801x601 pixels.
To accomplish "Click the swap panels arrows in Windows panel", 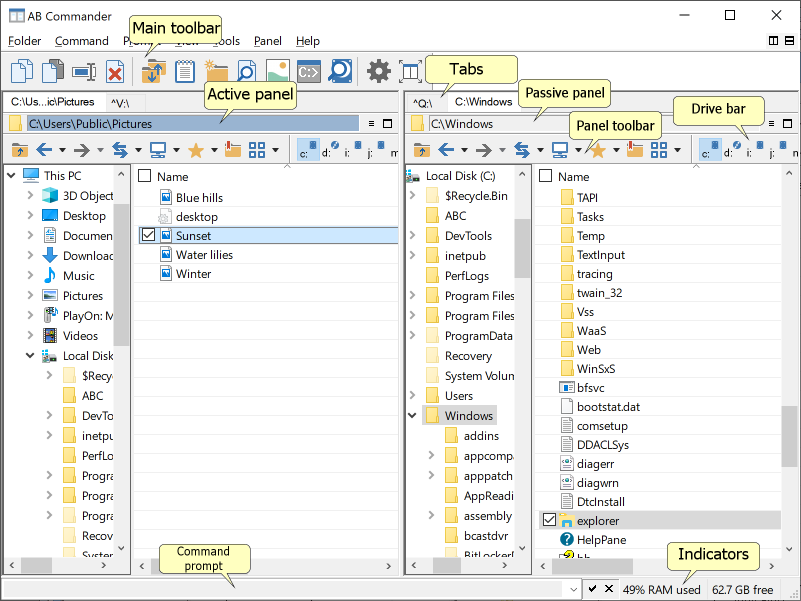I will point(522,150).
